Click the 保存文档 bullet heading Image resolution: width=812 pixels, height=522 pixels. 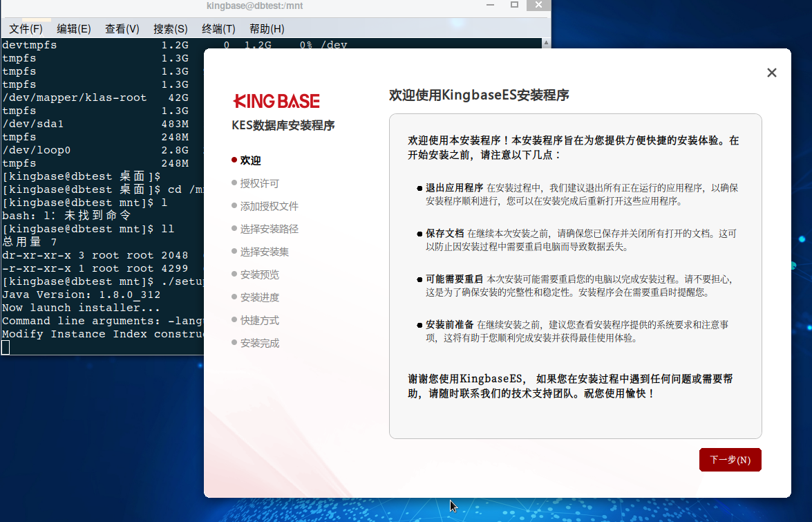coord(445,233)
